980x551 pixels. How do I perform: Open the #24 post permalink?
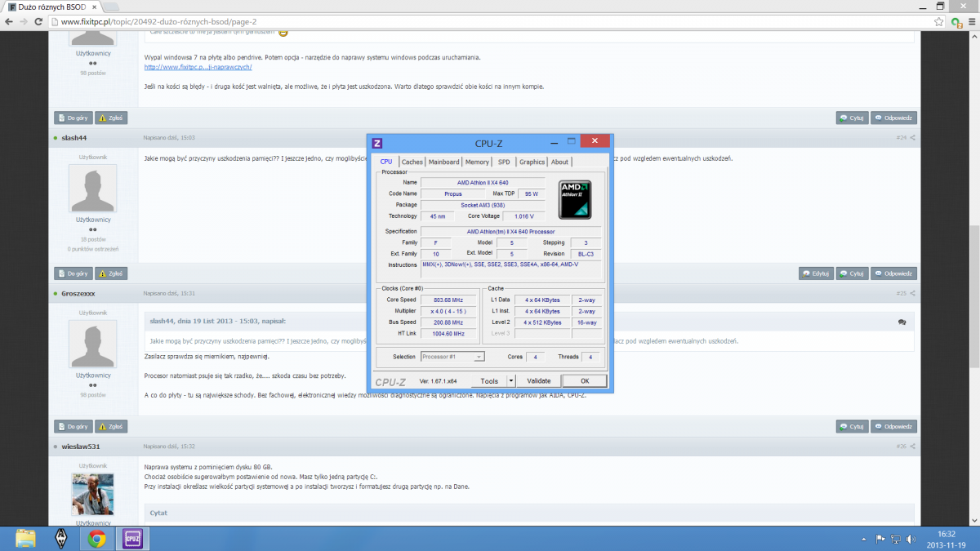[x=902, y=137]
